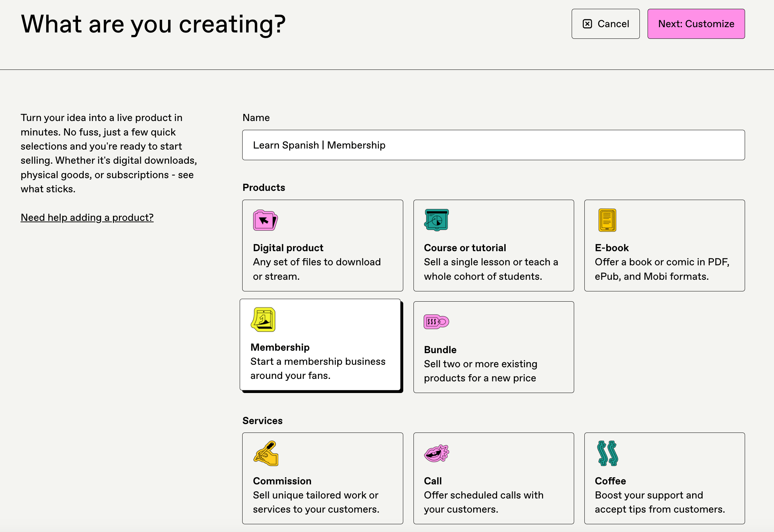Click the green dollar signs Coffee icon
Screen dimensions: 774x532
[607, 453]
